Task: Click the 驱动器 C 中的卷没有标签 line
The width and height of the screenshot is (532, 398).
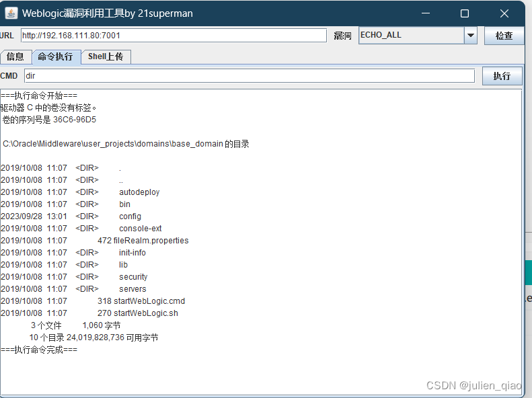Action: tap(48, 108)
